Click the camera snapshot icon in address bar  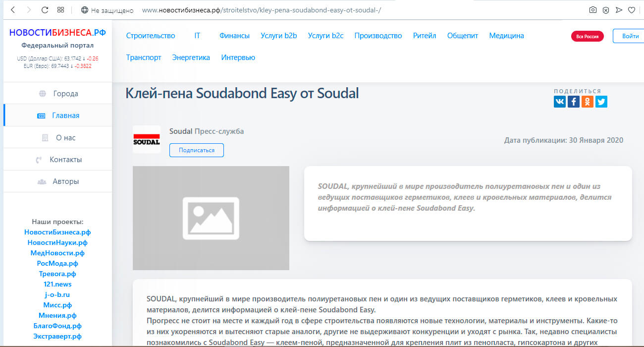(x=593, y=10)
